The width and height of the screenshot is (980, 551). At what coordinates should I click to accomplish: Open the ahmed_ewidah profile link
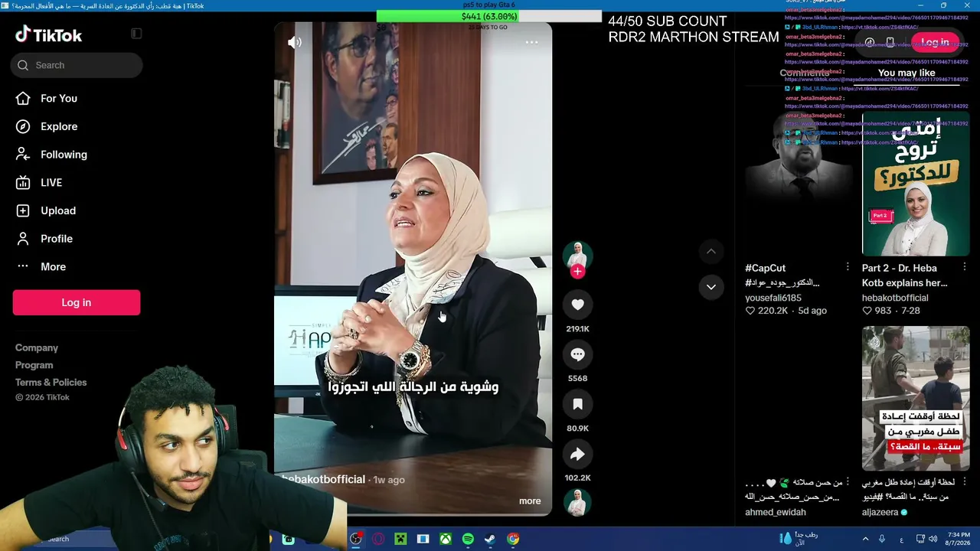pos(776,512)
